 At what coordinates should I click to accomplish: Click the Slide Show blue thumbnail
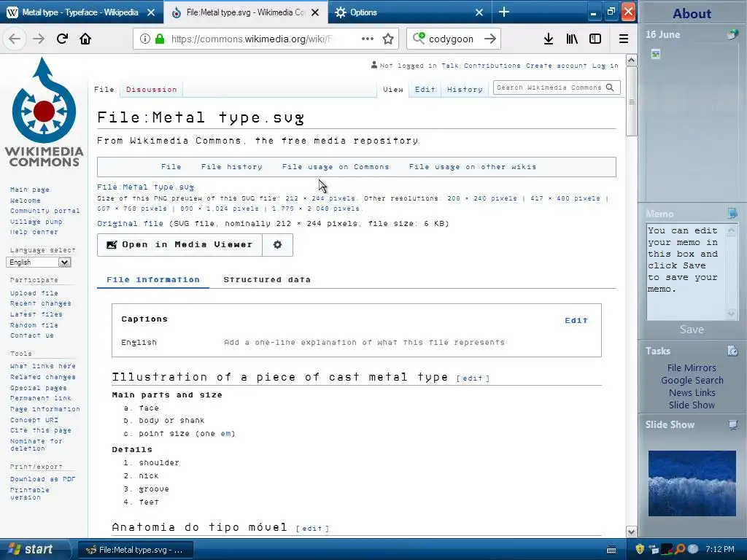tap(692, 483)
